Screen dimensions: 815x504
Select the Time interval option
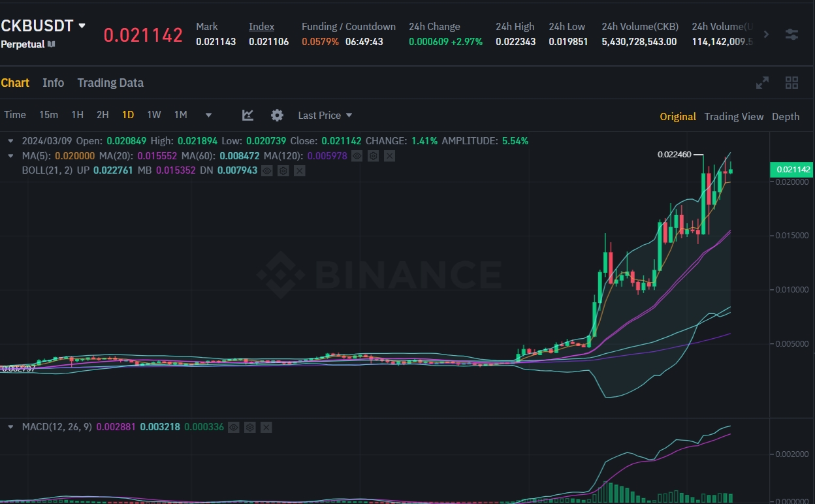point(15,115)
